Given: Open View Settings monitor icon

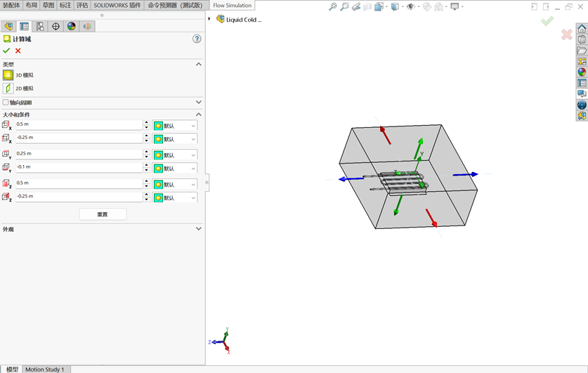Looking at the screenshot, I should pyautogui.click(x=455, y=6).
